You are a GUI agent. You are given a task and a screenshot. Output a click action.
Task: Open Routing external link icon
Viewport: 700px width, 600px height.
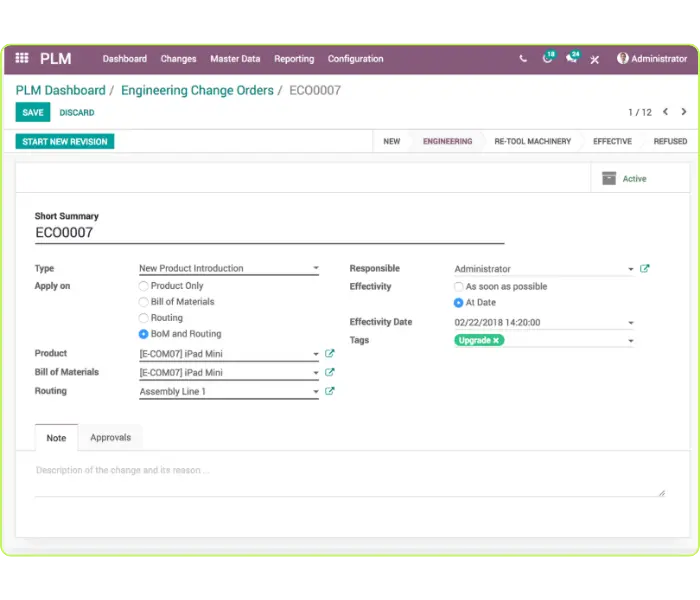click(329, 391)
